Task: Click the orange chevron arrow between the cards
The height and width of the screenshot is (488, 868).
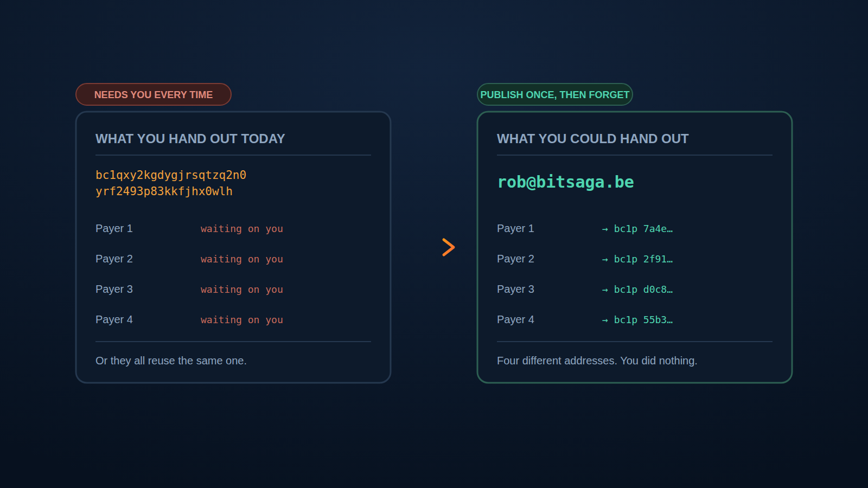Action: [x=448, y=247]
